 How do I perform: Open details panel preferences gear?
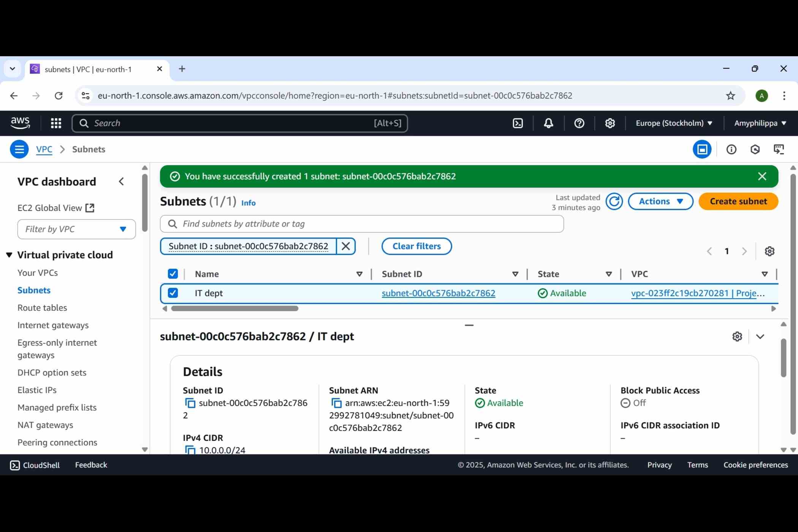tap(737, 337)
